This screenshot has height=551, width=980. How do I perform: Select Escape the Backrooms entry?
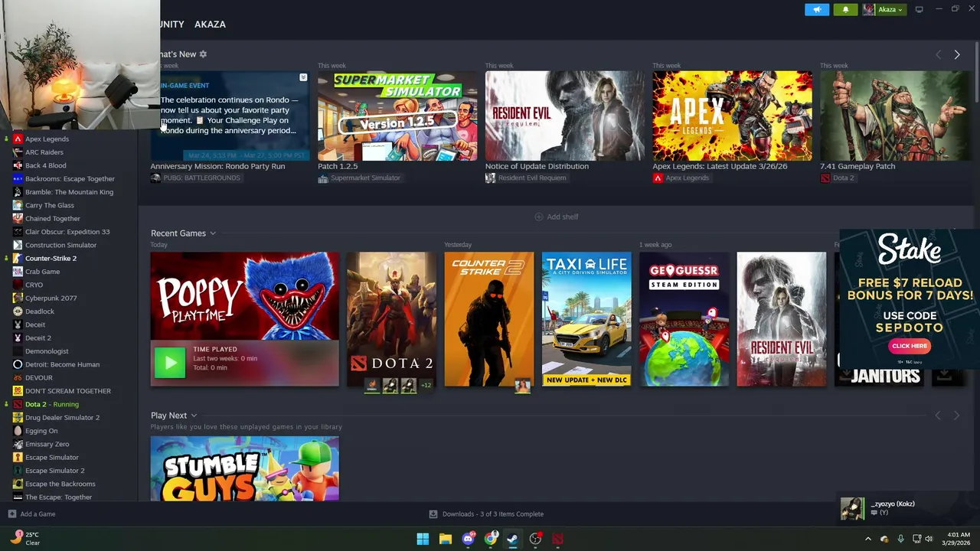click(x=60, y=484)
